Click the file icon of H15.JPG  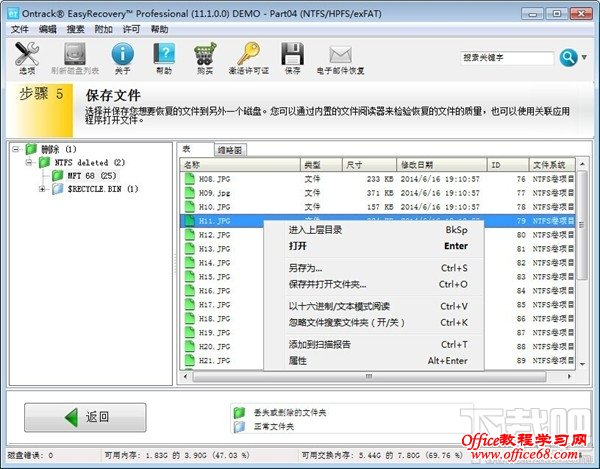click(190, 277)
